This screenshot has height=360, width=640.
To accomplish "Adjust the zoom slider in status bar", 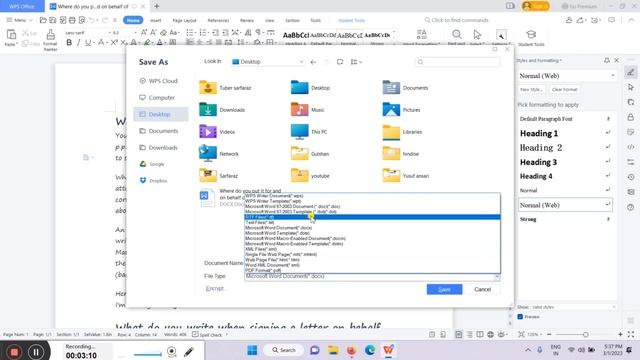I will (x=585, y=334).
